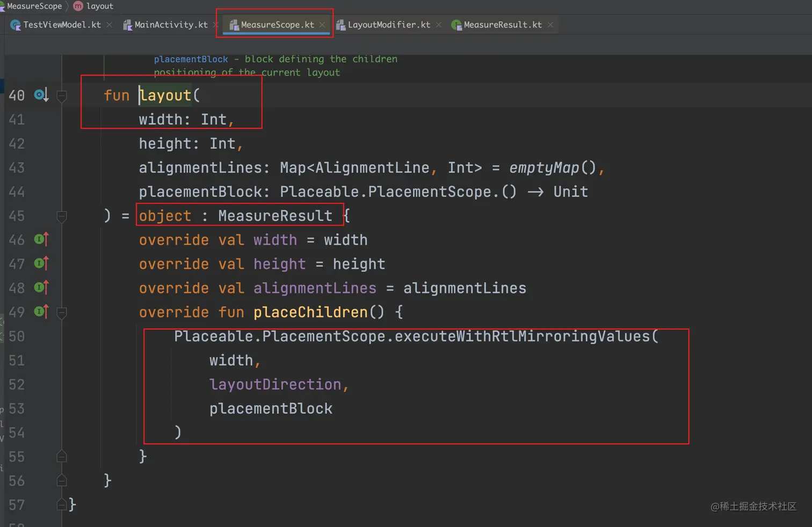This screenshot has height=527, width=812.
Task: Click the fold end marker on line 57
Action: point(62,504)
